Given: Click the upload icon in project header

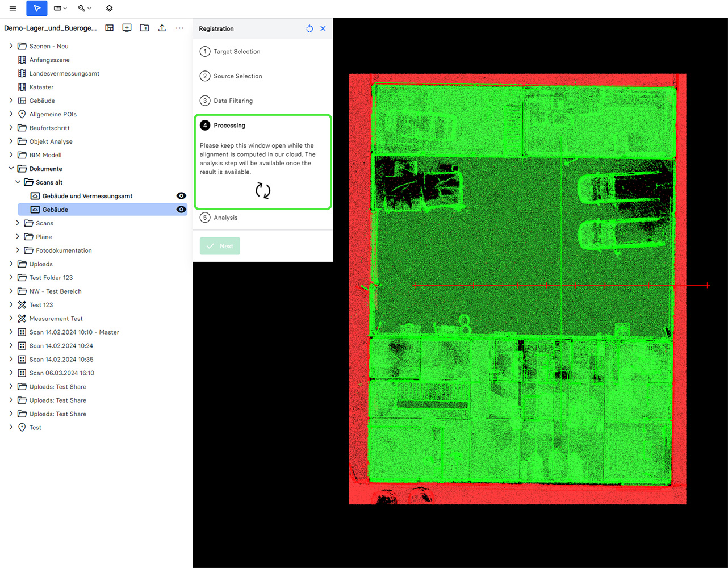Looking at the screenshot, I should [x=162, y=28].
